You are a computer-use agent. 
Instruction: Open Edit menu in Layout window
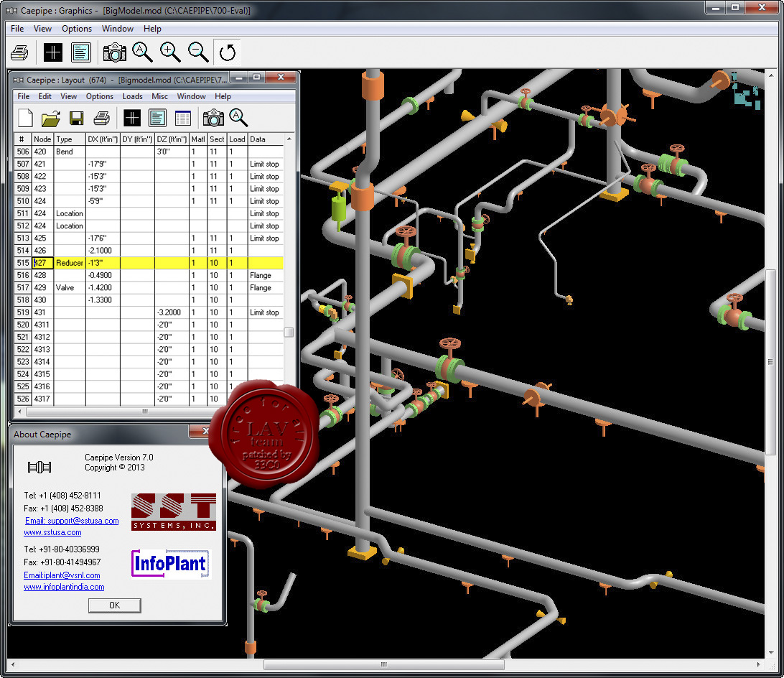(x=45, y=96)
